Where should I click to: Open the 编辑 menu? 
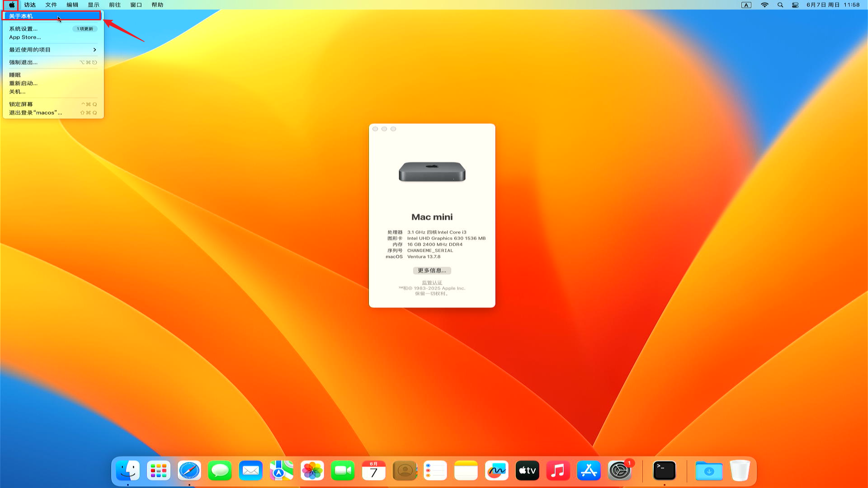[72, 5]
